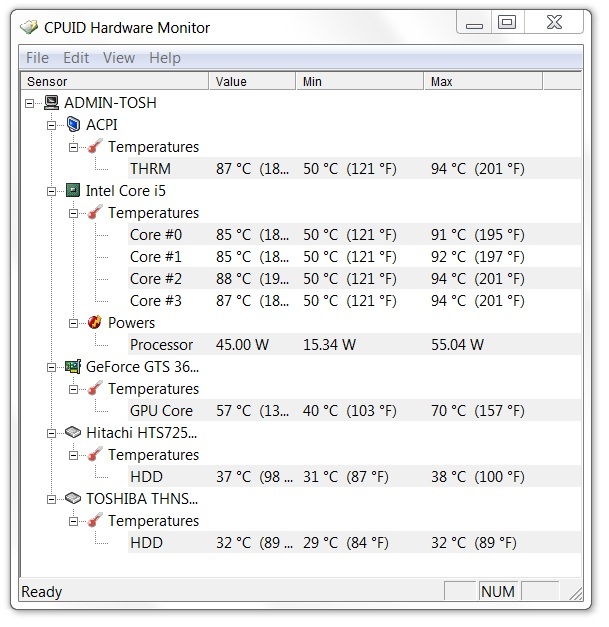The image size is (609, 627).
Task: Open the View menu
Action: pyautogui.click(x=119, y=58)
